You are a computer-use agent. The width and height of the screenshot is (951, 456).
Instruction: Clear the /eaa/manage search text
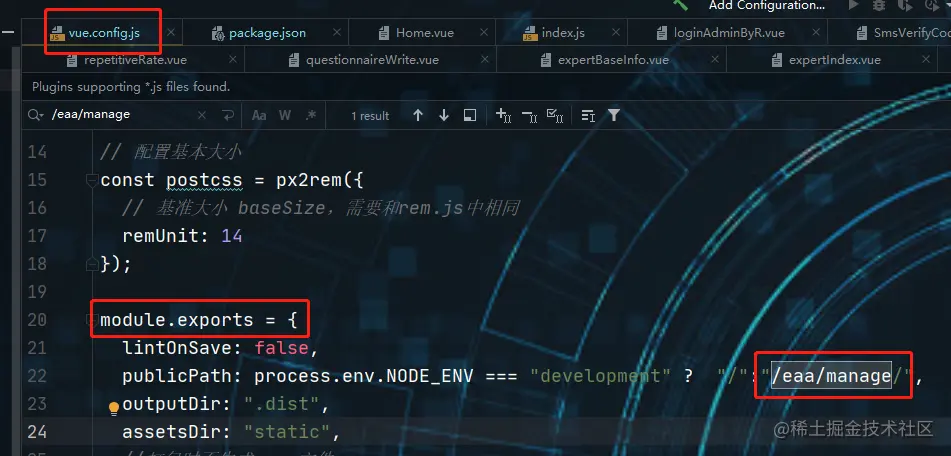click(x=202, y=115)
